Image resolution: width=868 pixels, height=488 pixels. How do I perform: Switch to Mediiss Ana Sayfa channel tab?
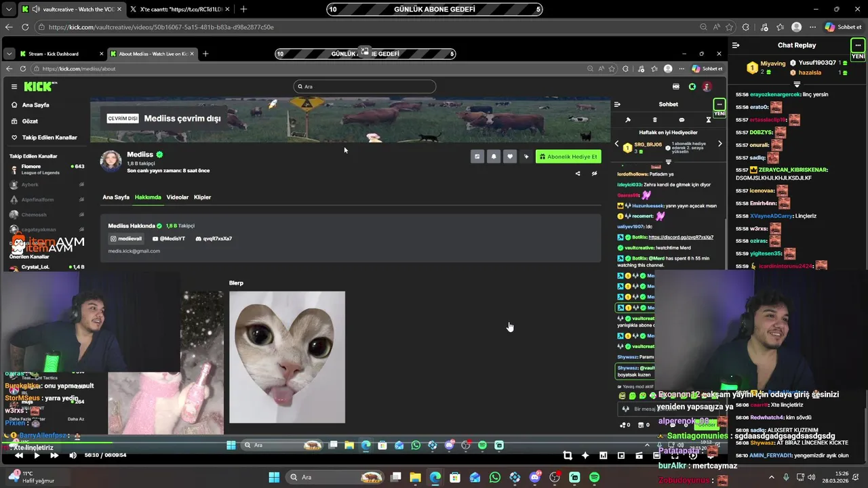click(x=116, y=197)
